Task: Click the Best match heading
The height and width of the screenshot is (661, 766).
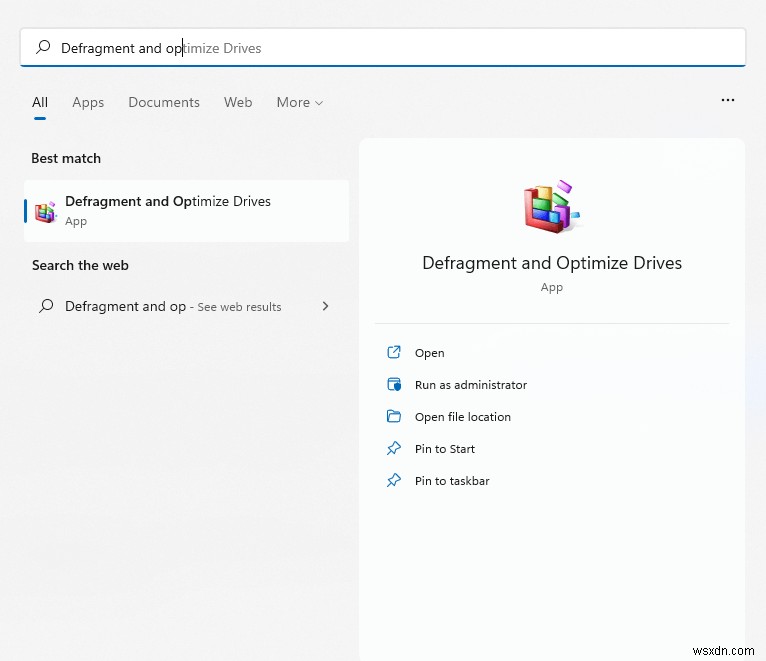Action: click(66, 158)
